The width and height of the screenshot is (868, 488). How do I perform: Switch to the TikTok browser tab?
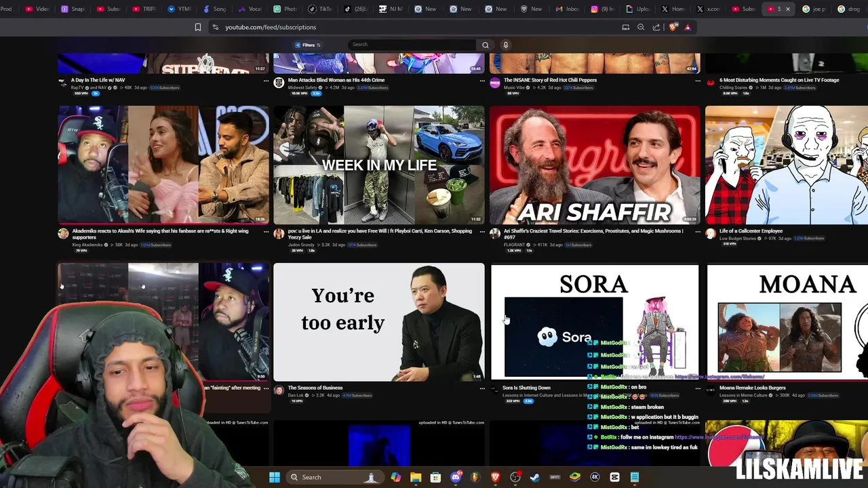coord(320,9)
